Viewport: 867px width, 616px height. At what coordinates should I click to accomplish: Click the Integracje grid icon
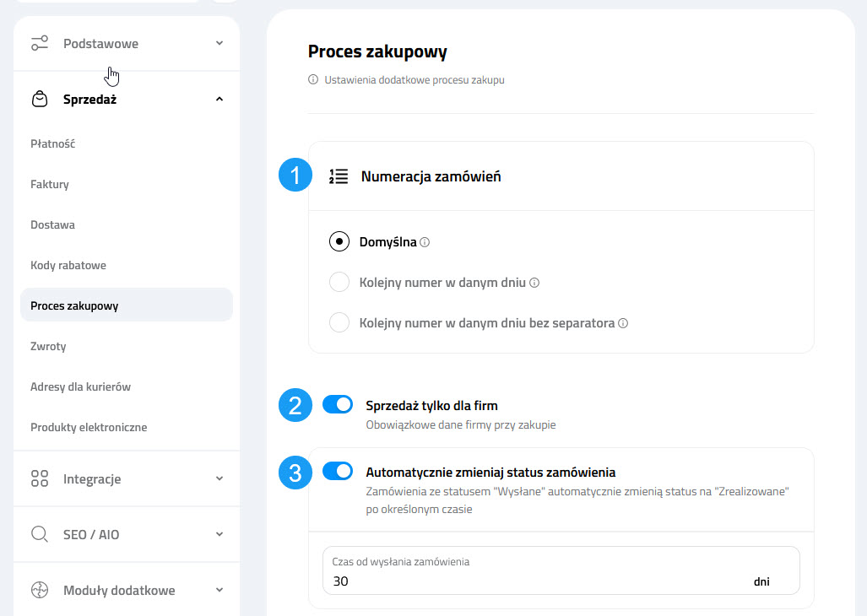pyautogui.click(x=40, y=478)
